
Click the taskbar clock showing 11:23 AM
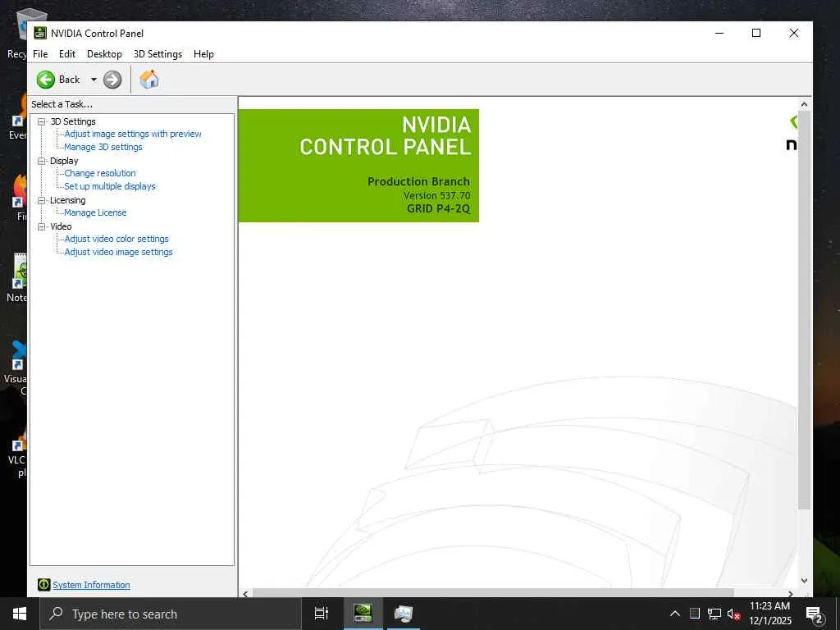click(x=769, y=614)
